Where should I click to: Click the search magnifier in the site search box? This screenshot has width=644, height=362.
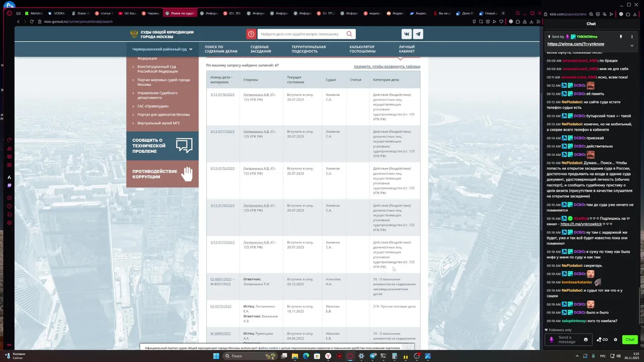tap(349, 34)
